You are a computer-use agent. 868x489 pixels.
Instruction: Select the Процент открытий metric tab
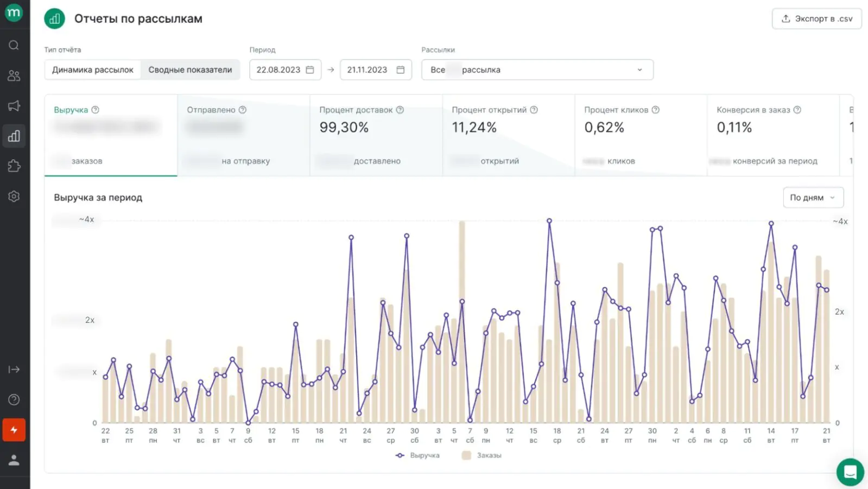509,135
